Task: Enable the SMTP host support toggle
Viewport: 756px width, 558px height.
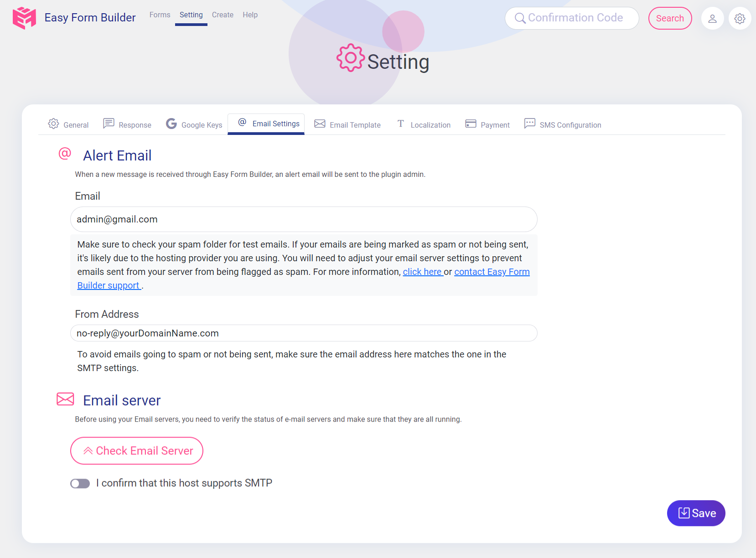Action: coord(80,483)
